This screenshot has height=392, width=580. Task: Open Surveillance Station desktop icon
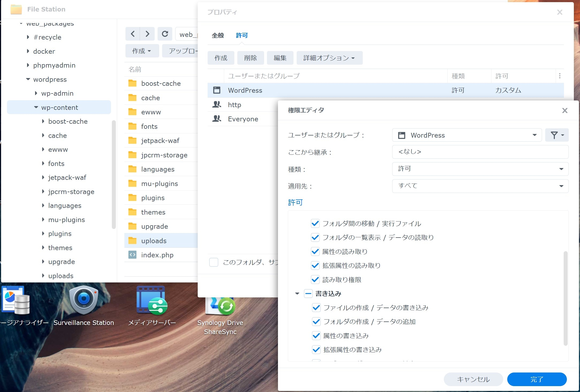84,301
